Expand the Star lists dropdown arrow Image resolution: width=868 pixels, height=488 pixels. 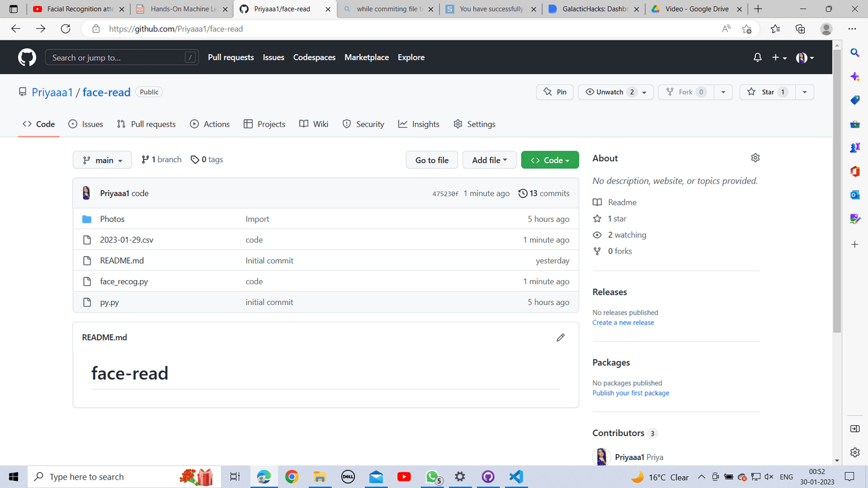tap(804, 92)
